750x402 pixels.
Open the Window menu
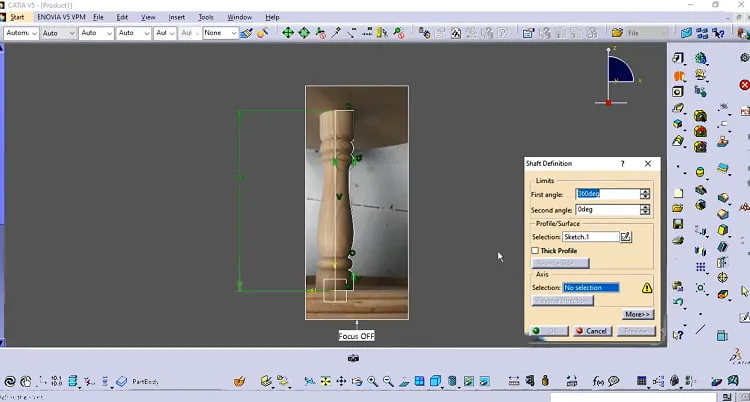click(x=240, y=17)
